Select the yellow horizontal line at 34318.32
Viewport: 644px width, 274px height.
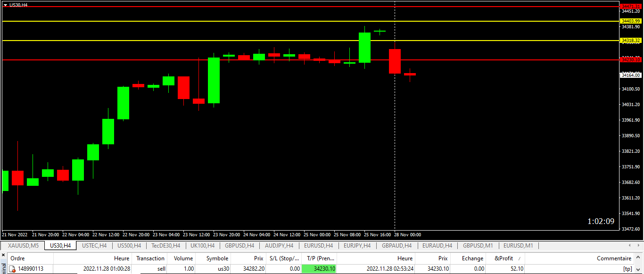[x=189, y=41]
